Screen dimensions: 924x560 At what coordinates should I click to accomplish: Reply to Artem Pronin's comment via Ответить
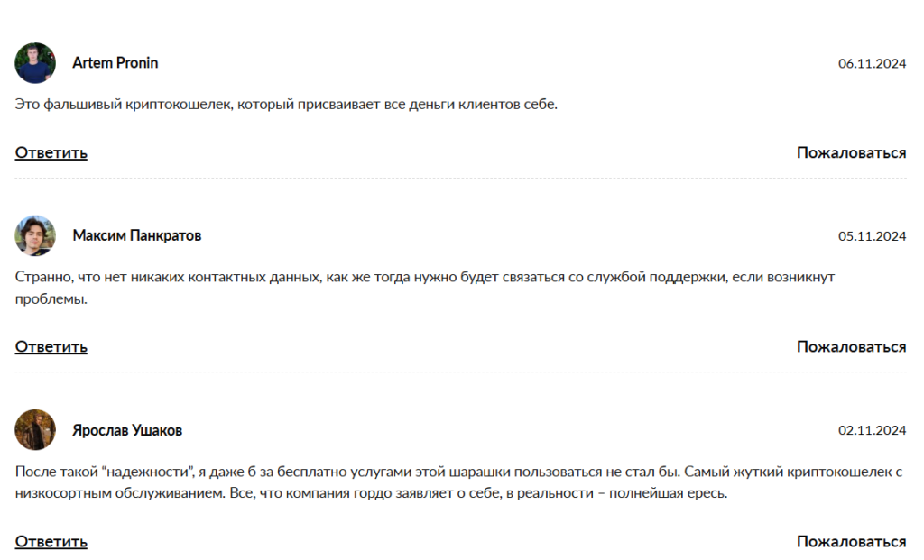click(51, 152)
